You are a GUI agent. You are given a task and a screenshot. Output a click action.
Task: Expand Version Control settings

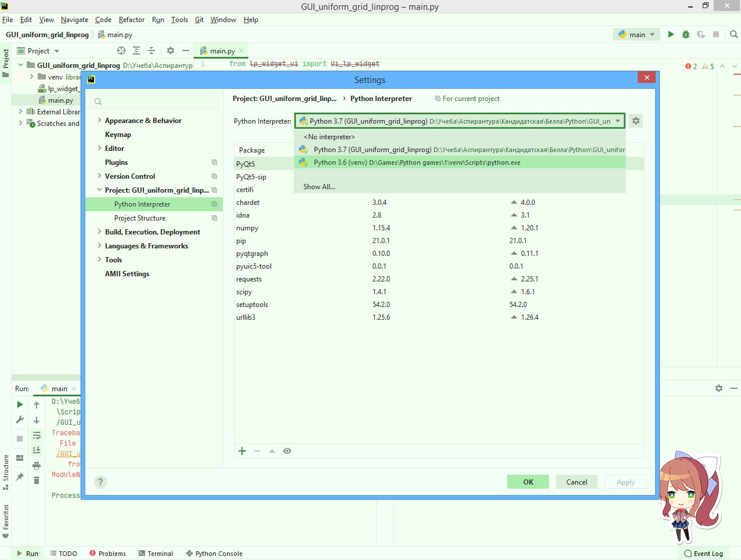pos(99,176)
